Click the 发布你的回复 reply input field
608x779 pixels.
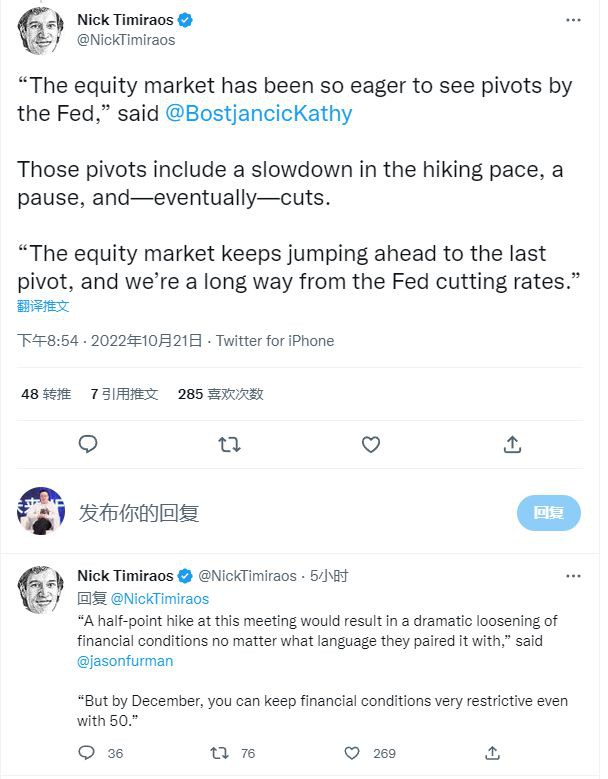(290, 513)
